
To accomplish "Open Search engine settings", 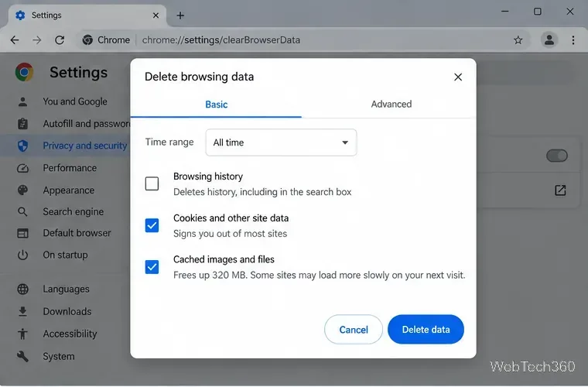I will coord(73,211).
